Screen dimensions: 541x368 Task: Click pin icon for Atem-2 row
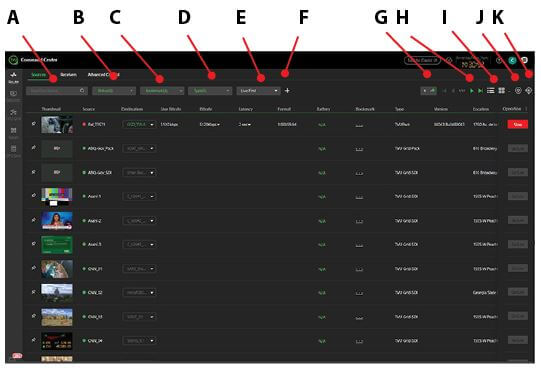click(x=33, y=219)
